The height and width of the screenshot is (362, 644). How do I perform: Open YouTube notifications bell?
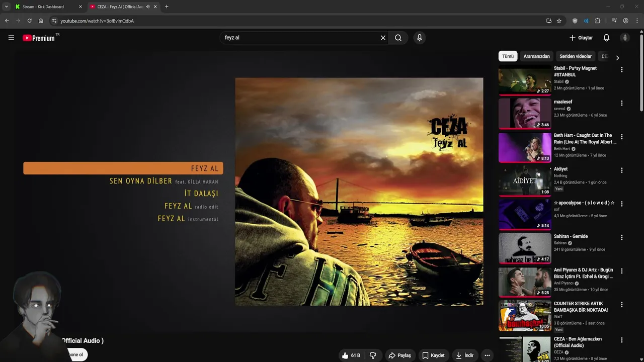click(606, 38)
